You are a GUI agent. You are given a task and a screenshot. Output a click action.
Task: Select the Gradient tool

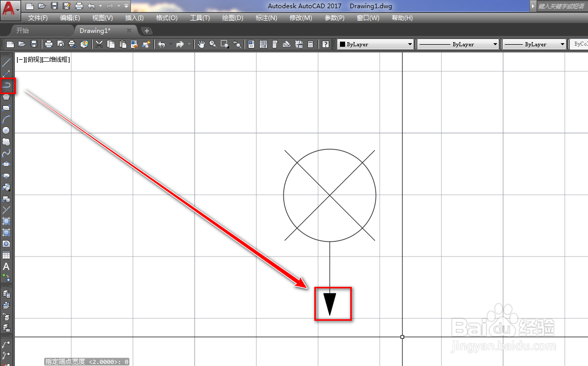[6, 232]
